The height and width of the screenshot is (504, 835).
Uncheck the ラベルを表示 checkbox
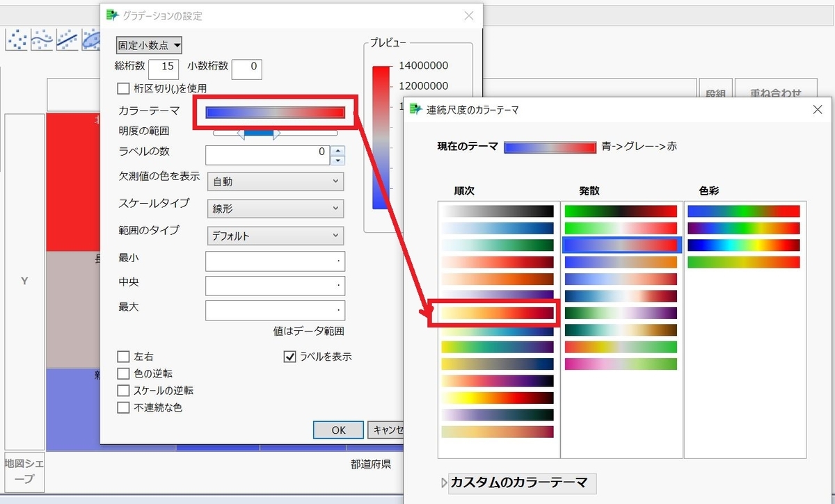[289, 356]
